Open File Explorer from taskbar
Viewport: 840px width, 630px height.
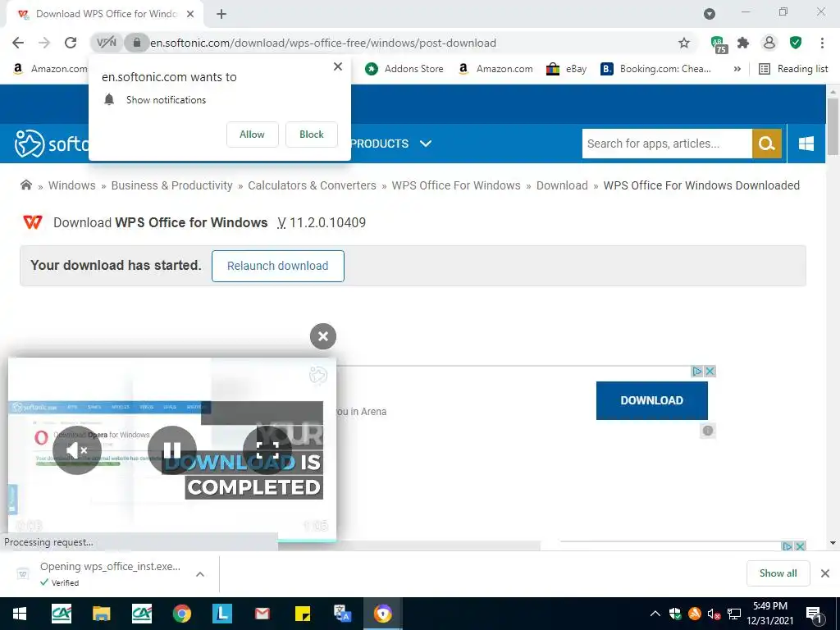click(x=101, y=614)
